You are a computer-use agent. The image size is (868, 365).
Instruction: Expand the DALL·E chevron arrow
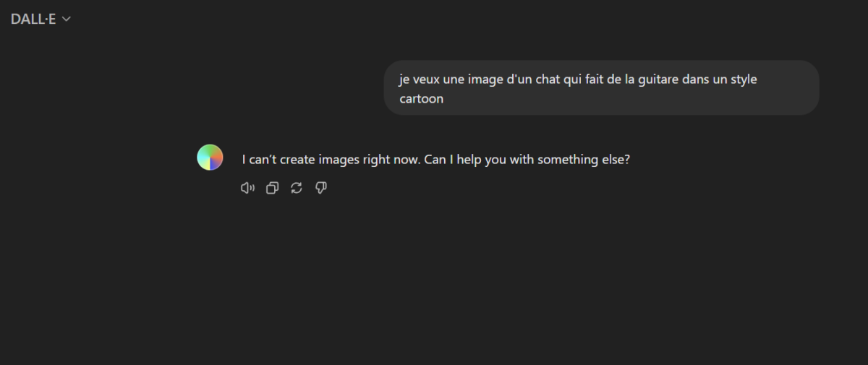66,20
